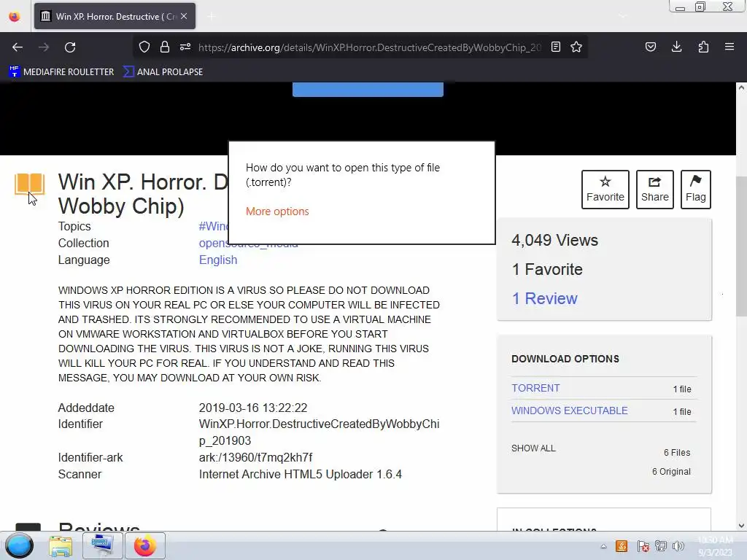747x560 pixels.
Task: Click the 1 Favorite count text
Action: click(x=547, y=270)
